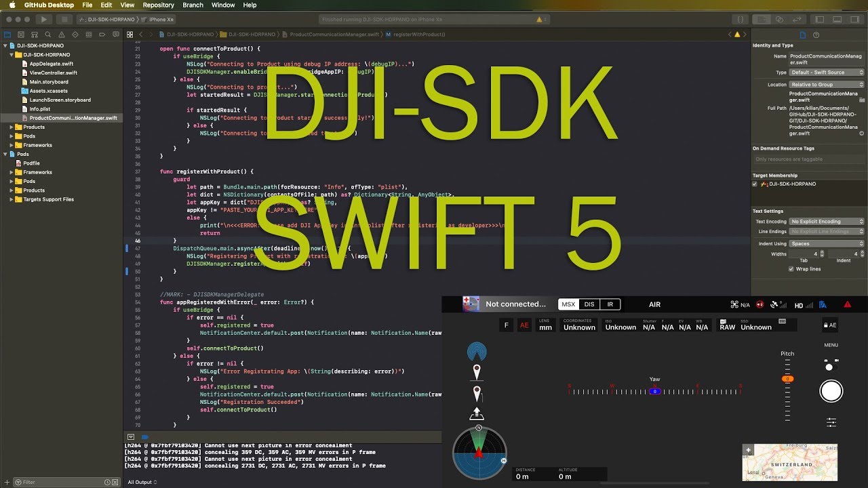Open the related items grid menu
This screenshot has width=868, height=488.
pyautogui.click(x=130, y=34)
